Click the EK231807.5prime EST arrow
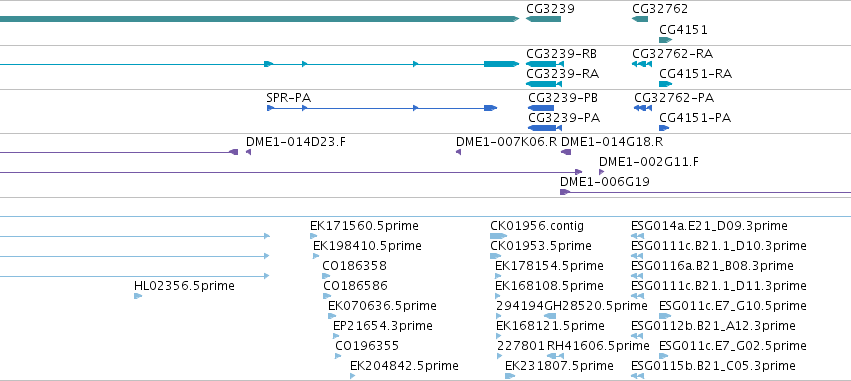 [510, 376]
